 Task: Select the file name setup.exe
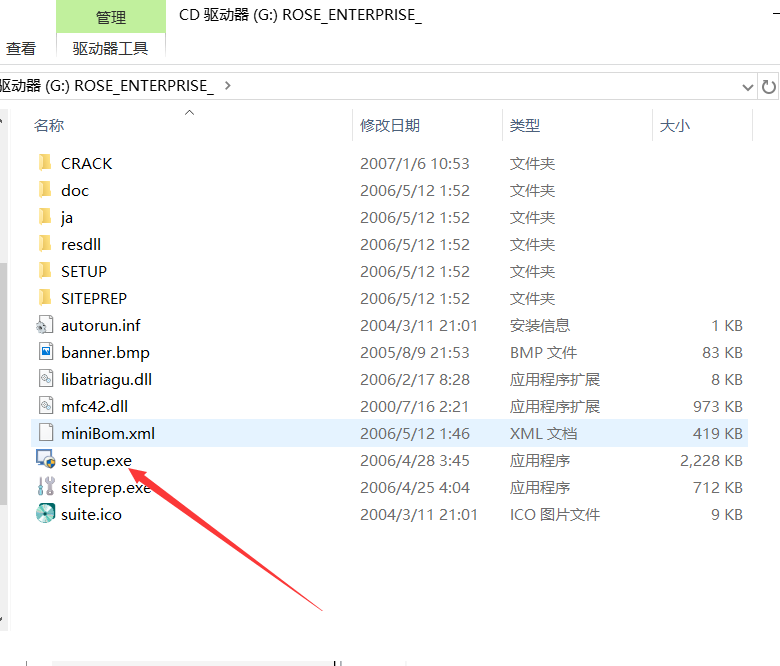tap(97, 461)
